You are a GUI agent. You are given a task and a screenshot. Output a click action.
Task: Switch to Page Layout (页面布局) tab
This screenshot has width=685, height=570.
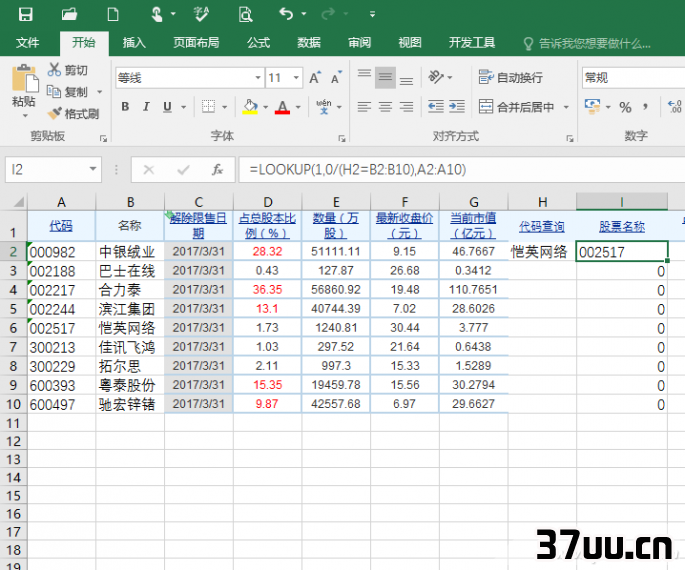196,43
